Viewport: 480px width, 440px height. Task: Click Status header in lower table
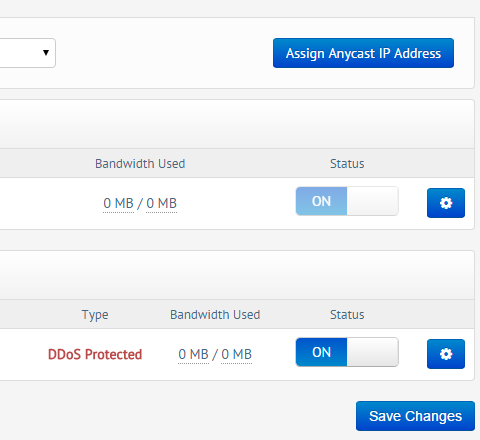(x=347, y=315)
